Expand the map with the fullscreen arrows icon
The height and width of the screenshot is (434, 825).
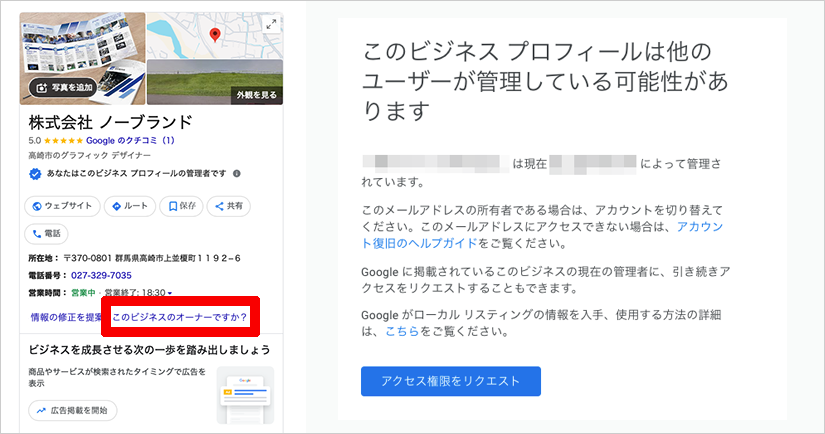click(x=271, y=24)
